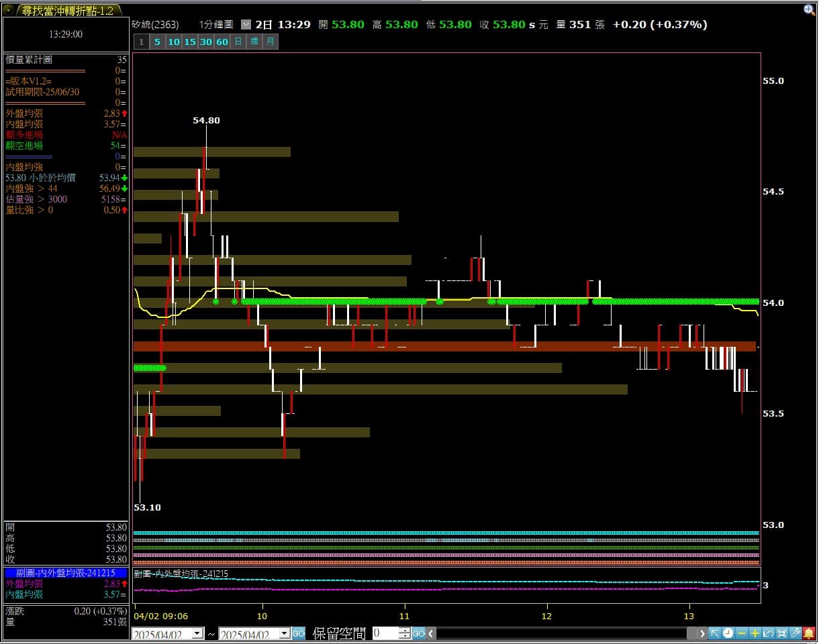Expand the start date dropdown

pyautogui.click(x=197, y=633)
